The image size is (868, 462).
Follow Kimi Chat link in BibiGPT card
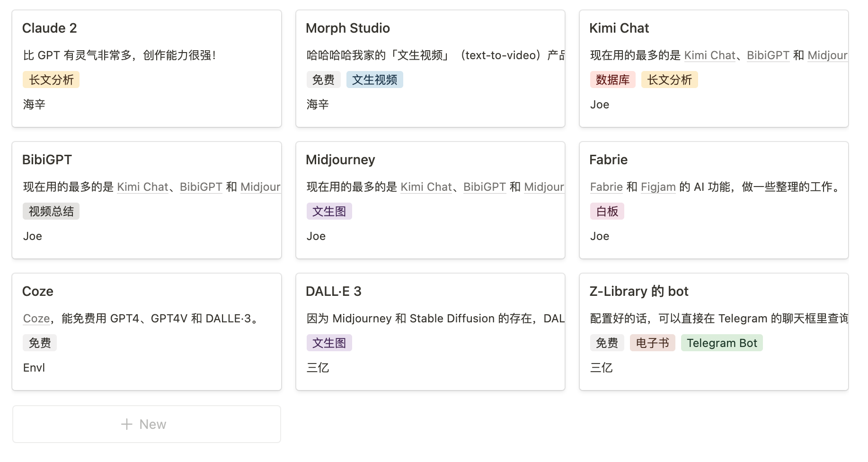(x=142, y=187)
